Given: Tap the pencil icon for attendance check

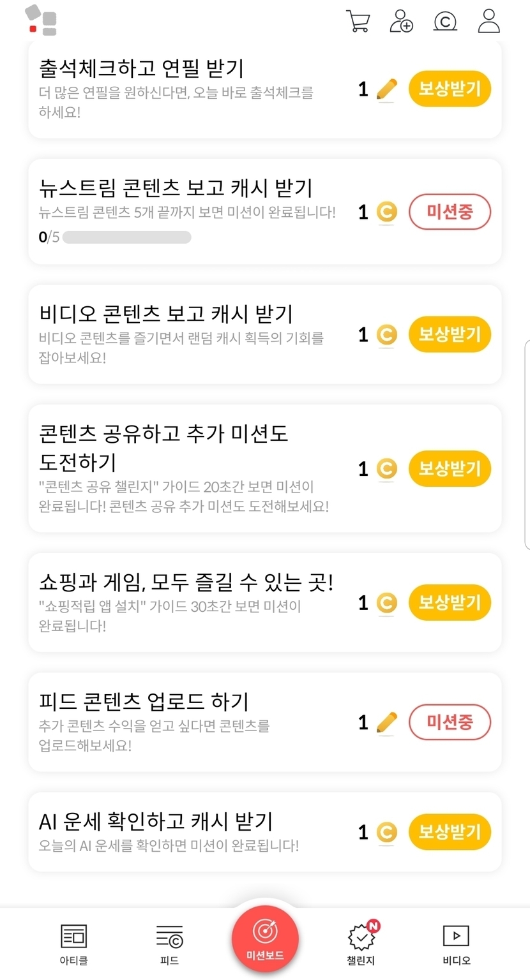Looking at the screenshot, I should coord(386,89).
